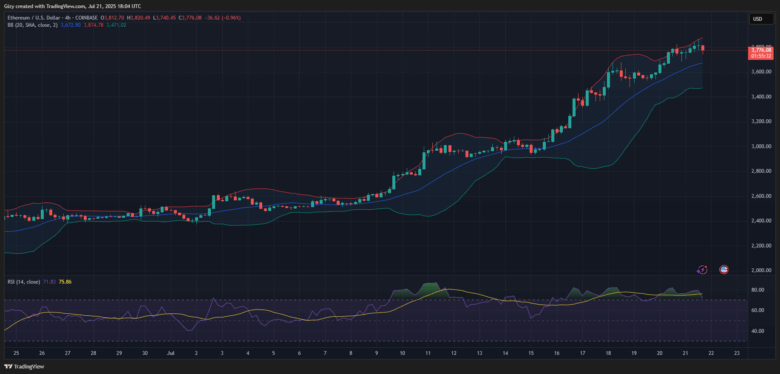
Task: Click the 3,600.00 price axis label
Action: [x=761, y=72]
